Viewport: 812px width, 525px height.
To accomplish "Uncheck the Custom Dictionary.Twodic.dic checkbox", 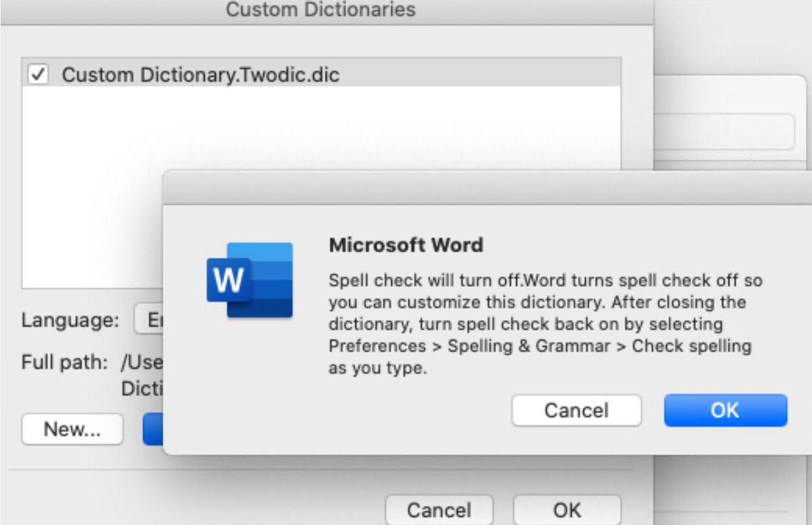I will (38, 74).
